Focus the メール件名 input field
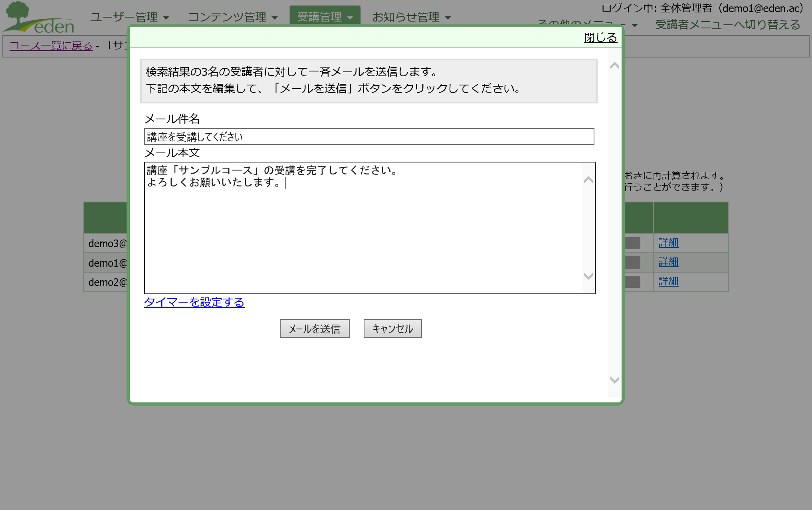 [368, 137]
